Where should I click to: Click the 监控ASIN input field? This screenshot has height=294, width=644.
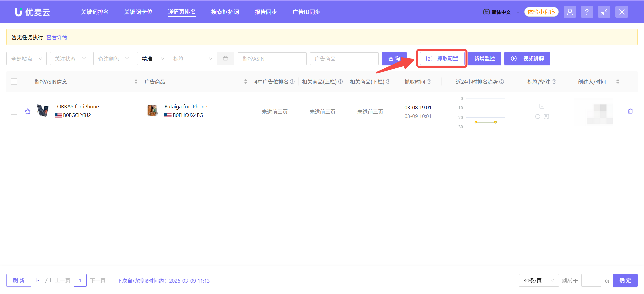272,59
